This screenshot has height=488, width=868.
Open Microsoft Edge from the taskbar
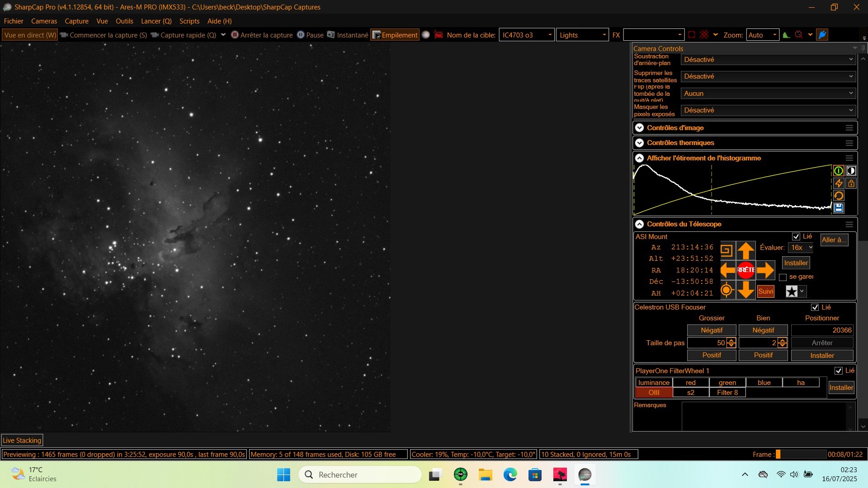pyautogui.click(x=510, y=474)
